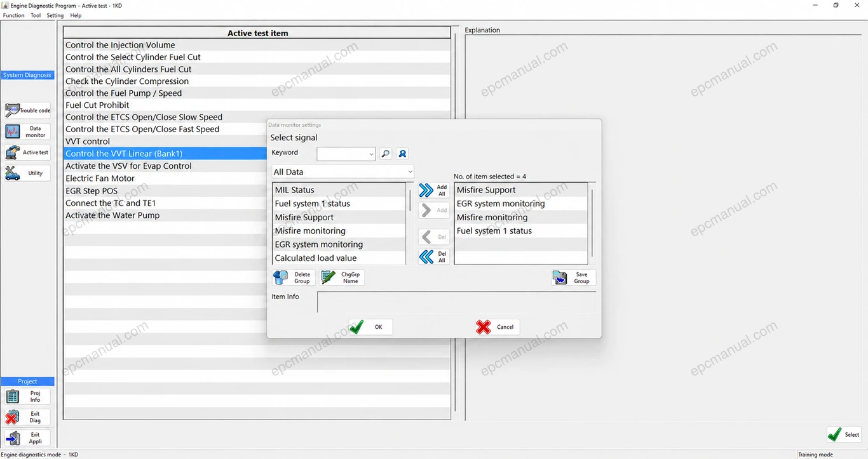Click the Save Group icon button
The width and height of the screenshot is (868, 459).
pyautogui.click(x=574, y=277)
